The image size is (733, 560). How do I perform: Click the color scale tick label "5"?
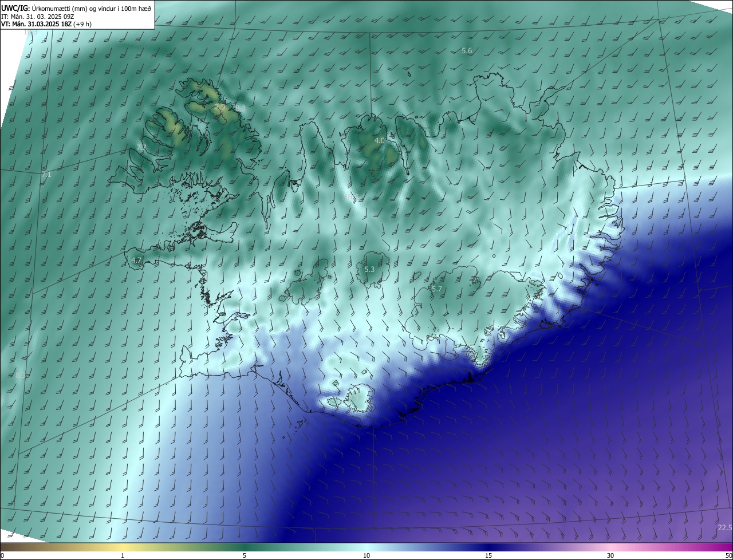245,555
